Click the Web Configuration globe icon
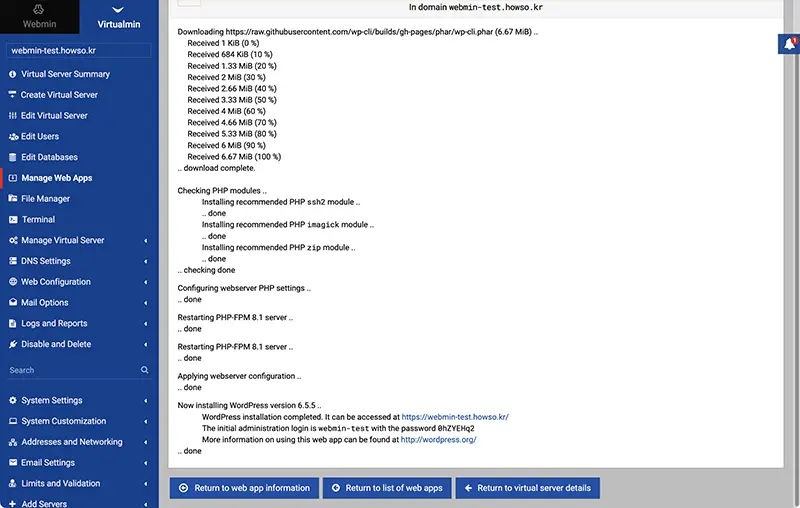This screenshot has width=800, height=508. (x=13, y=282)
